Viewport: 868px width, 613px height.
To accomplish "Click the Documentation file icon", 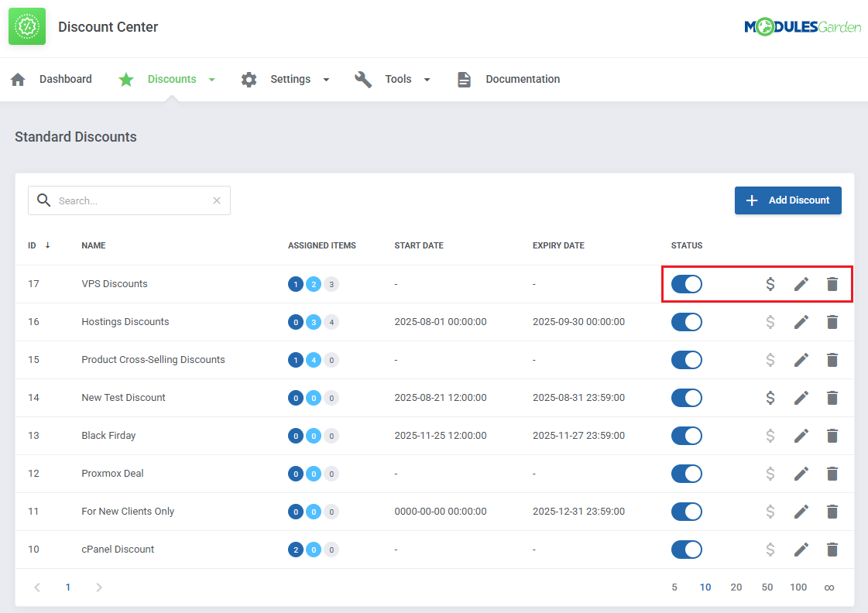I will pos(464,80).
